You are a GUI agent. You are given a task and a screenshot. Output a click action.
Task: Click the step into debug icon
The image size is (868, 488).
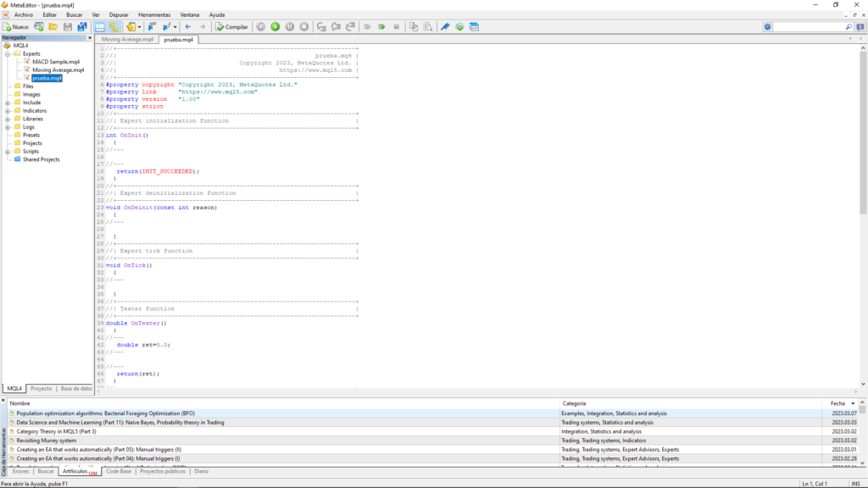coord(321,26)
